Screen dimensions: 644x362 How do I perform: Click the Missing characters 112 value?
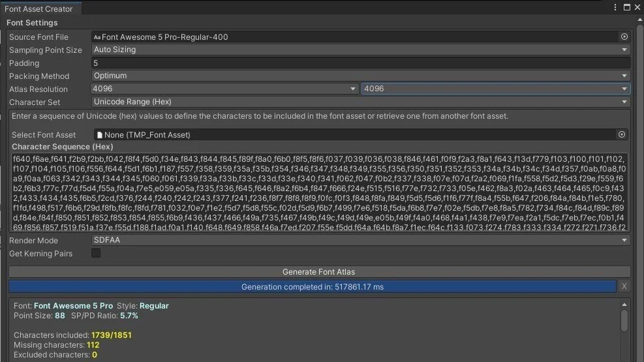pos(93,345)
